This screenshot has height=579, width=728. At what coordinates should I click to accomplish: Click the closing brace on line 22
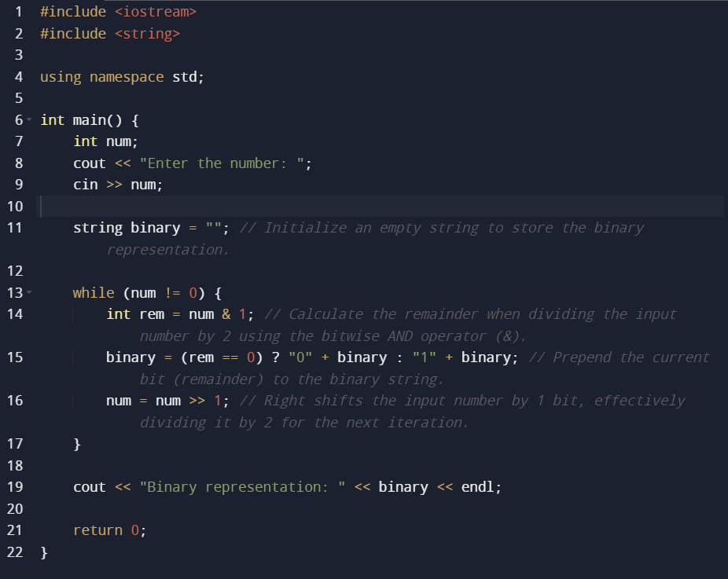pos(44,552)
